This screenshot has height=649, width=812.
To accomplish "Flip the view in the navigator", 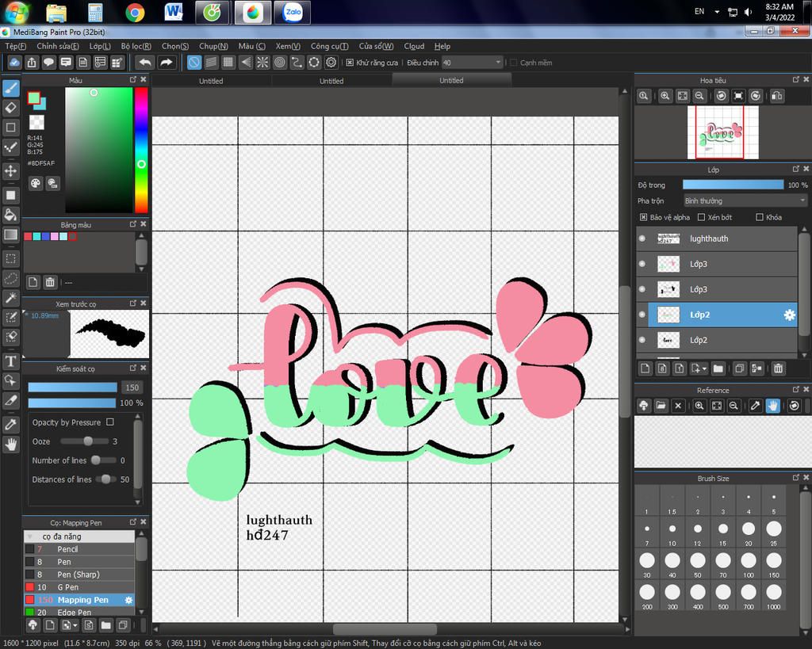I will (777, 96).
